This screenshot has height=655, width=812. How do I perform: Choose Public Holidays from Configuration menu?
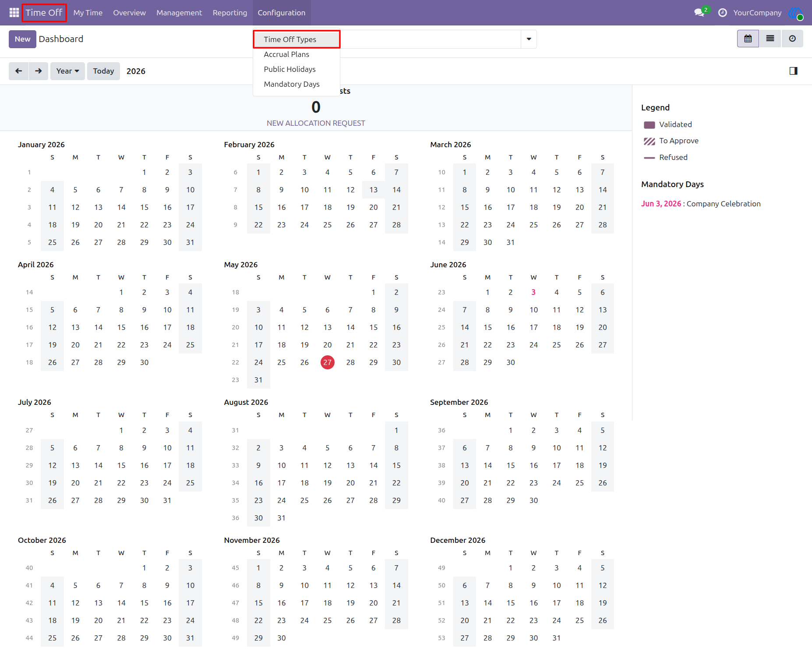(x=297, y=69)
